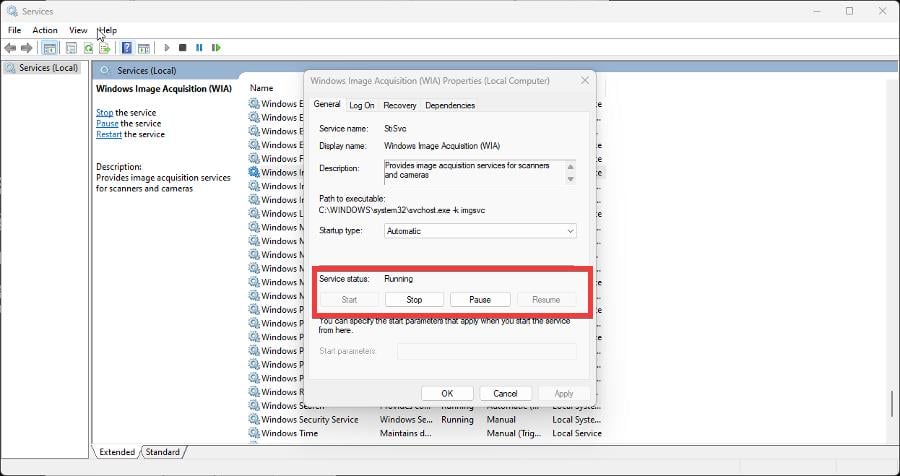Click the Stop Service square icon
The image size is (900, 476).
tap(183, 48)
